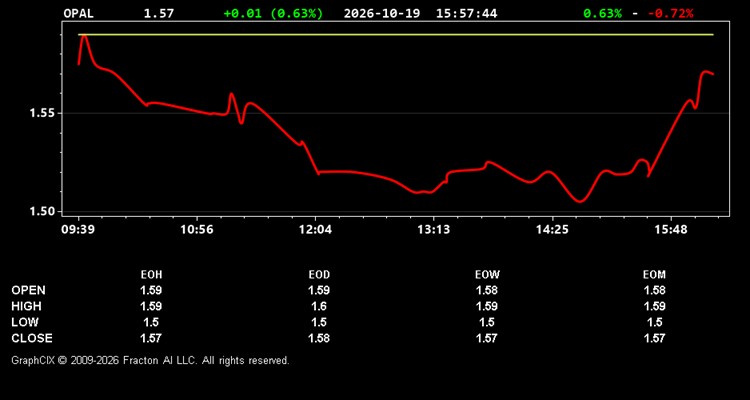Image resolution: width=750 pixels, height=400 pixels.
Task: Select the EOW CLOSE value 1.57
Action: pos(487,338)
